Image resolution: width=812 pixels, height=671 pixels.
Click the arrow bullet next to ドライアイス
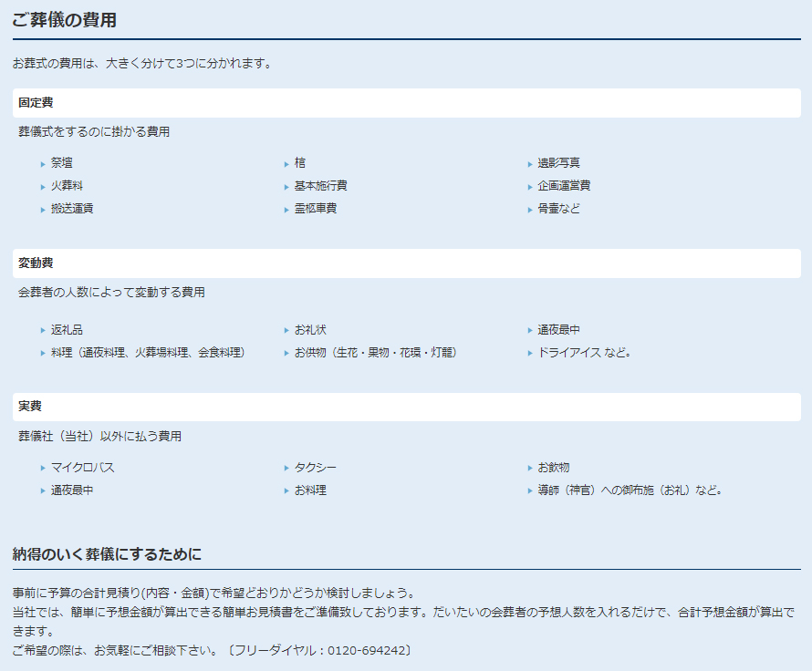coord(529,354)
